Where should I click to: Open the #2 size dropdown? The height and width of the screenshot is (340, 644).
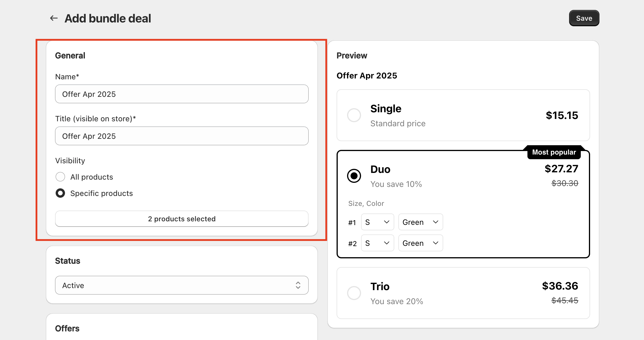(377, 243)
